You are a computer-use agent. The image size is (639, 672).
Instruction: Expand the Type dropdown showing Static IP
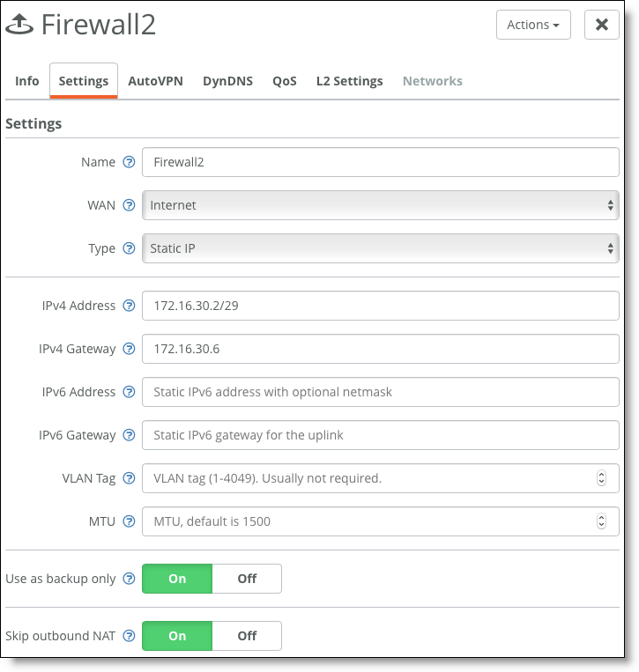click(381, 248)
